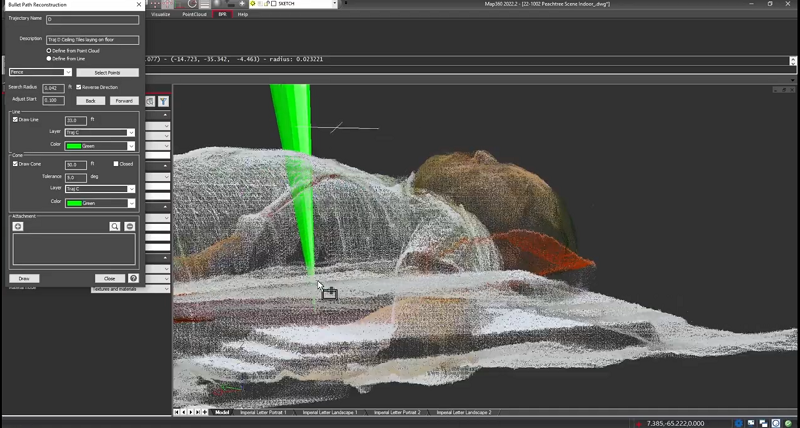Click the add attachment plus icon
800x428 pixels.
pyautogui.click(x=18, y=227)
